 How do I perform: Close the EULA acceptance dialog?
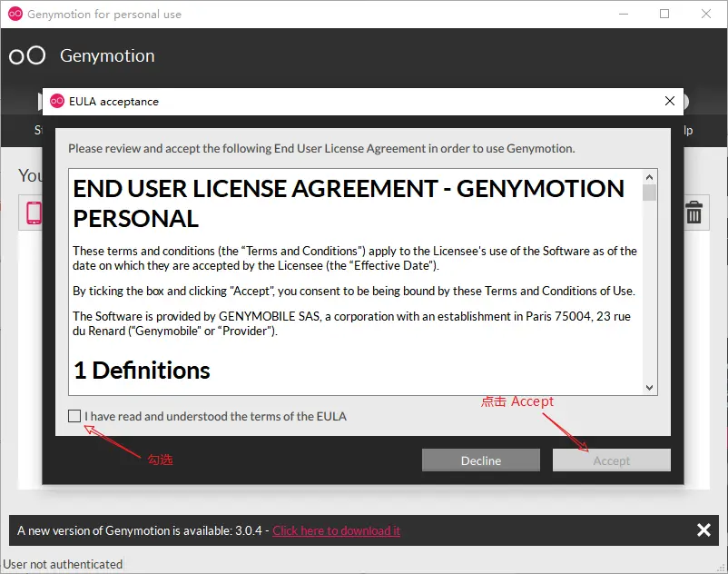pos(669,101)
